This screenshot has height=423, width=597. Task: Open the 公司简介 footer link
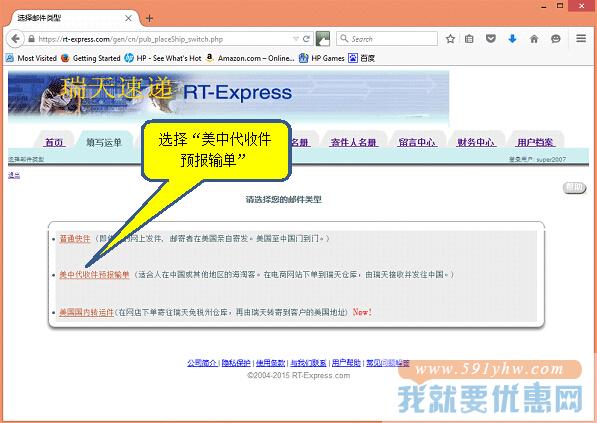[x=202, y=363]
